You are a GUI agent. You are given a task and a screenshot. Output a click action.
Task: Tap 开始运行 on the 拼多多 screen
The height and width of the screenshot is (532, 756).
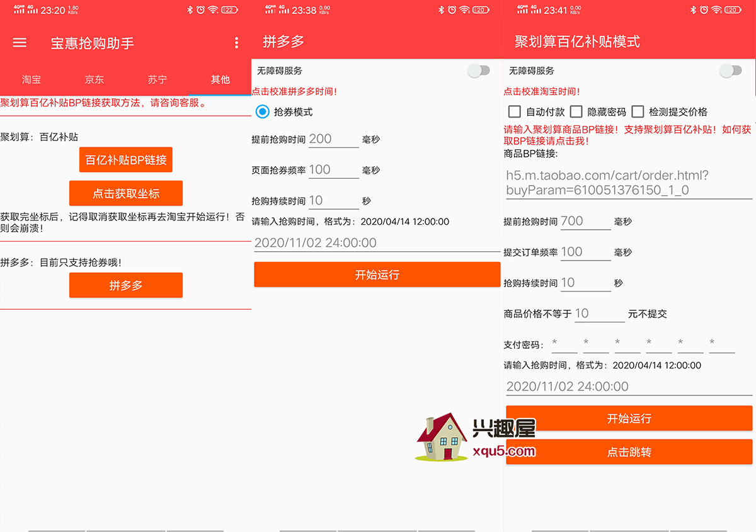[x=377, y=274]
